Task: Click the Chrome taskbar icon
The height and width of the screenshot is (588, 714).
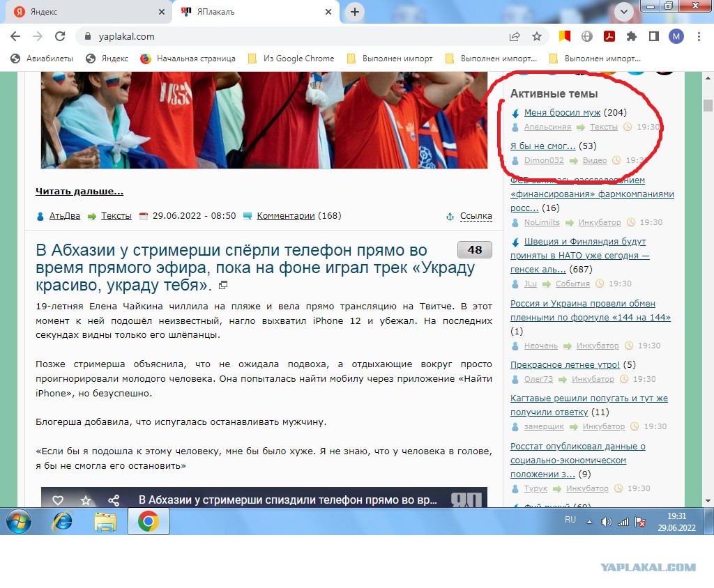Action: (x=149, y=522)
